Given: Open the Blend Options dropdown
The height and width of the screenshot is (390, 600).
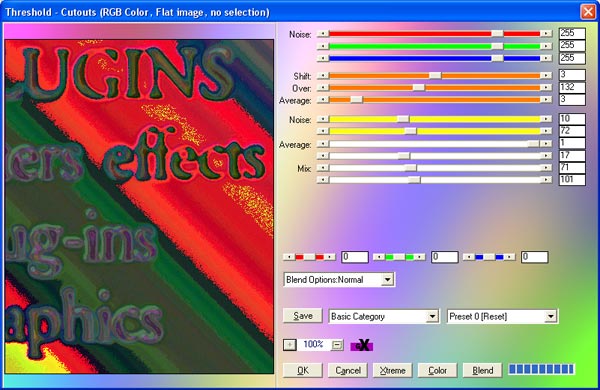Looking at the screenshot, I should click(x=387, y=280).
